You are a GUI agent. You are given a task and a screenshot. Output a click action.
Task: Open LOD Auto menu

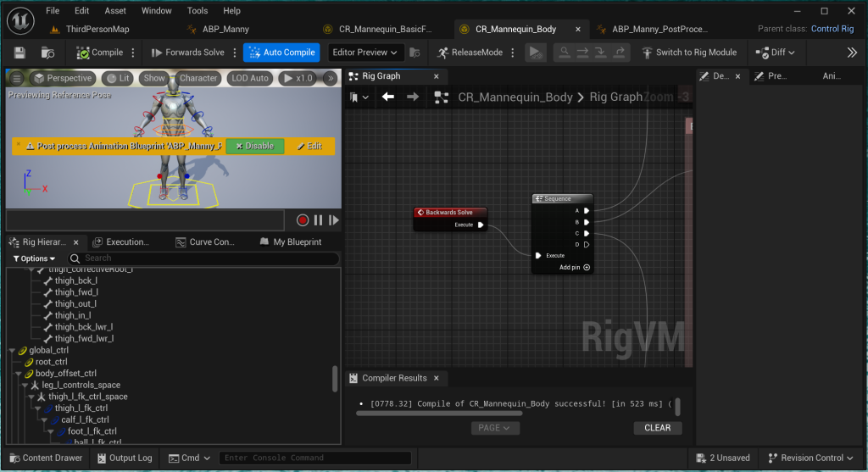coord(250,78)
